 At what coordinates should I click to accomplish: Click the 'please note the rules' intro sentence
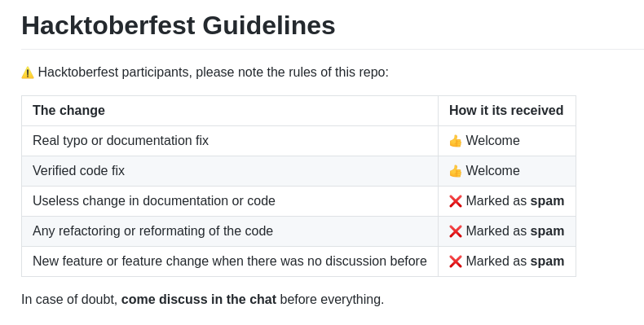(x=213, y=72)
